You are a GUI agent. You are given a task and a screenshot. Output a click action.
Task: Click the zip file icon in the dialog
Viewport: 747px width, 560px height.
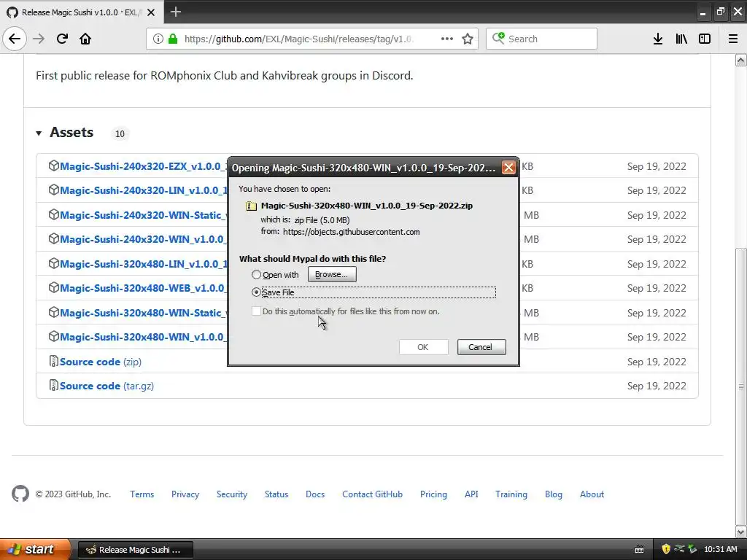(x=251, y=206)
